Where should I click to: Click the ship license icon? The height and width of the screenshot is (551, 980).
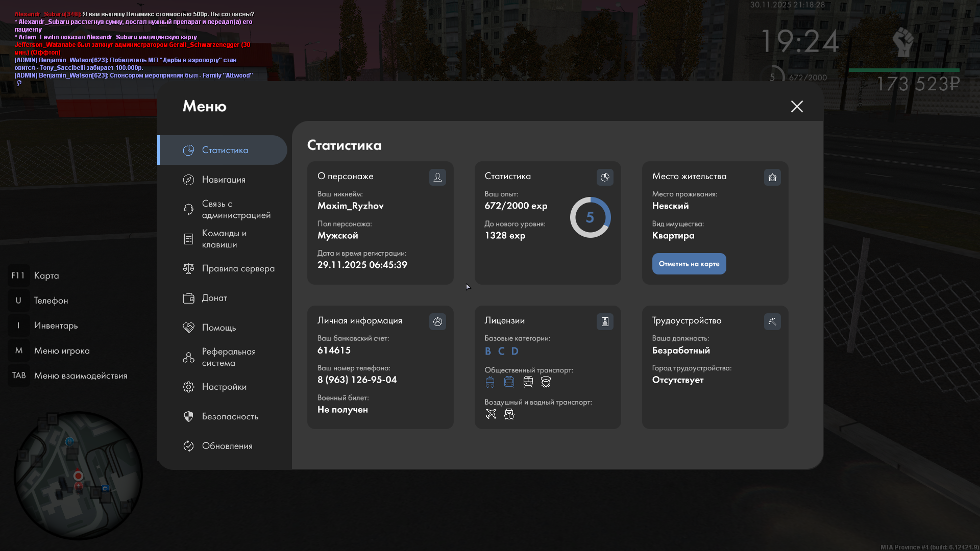tap(509, 414)
